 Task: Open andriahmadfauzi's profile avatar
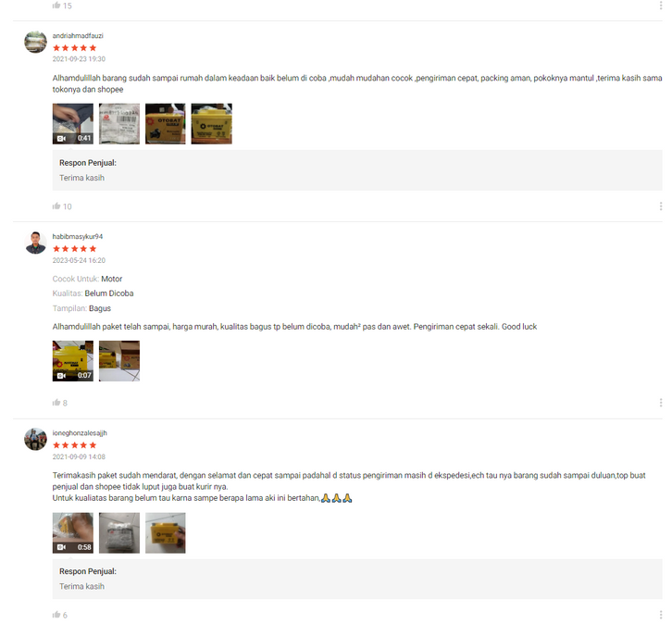[x=35, y=42]
